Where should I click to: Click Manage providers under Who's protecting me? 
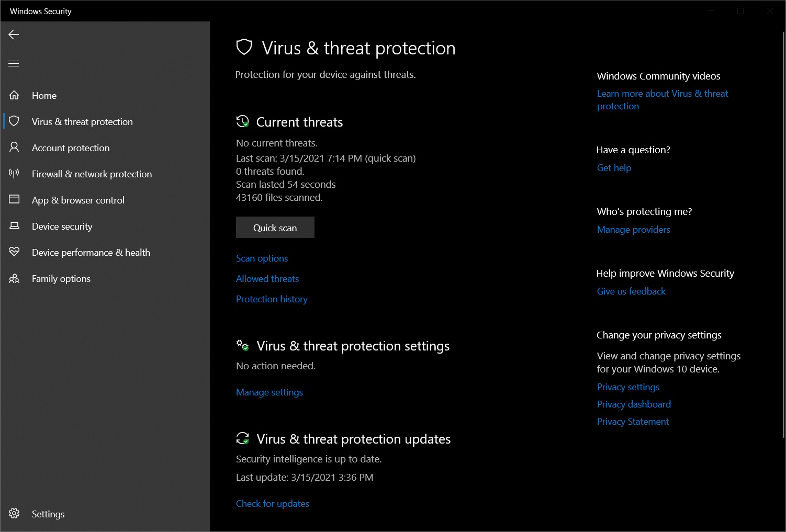click(633, 229)
